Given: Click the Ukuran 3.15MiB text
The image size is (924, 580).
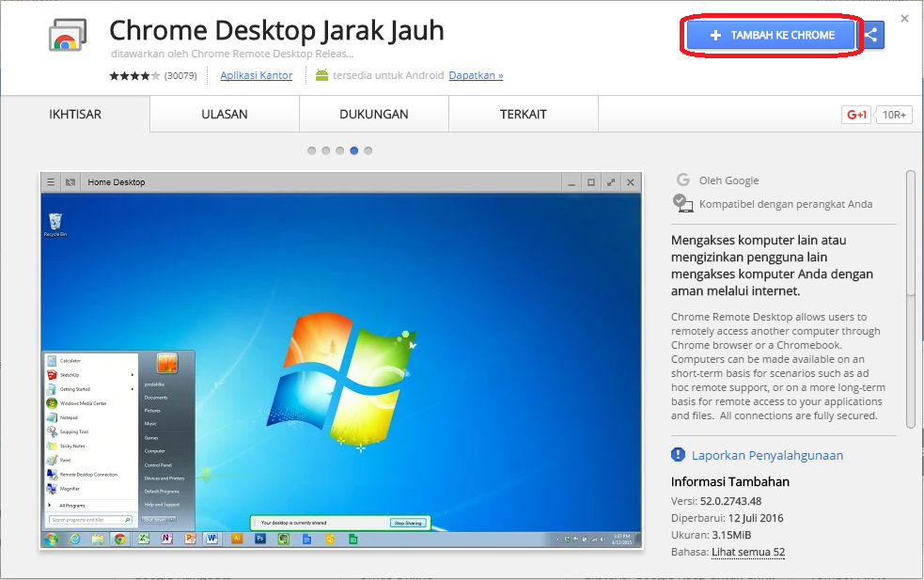Looking at the screenshot, I should tap(712, 535).
